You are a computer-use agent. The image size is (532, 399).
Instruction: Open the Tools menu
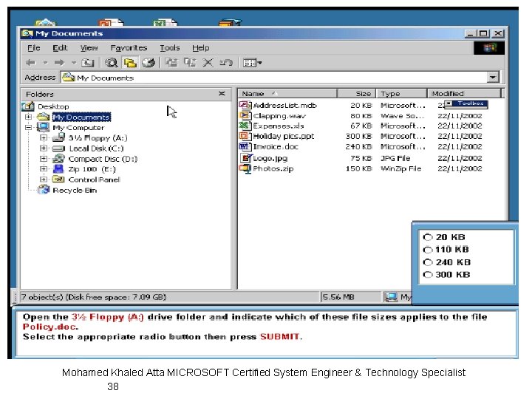pyautogui.click(x=170, y=48)
